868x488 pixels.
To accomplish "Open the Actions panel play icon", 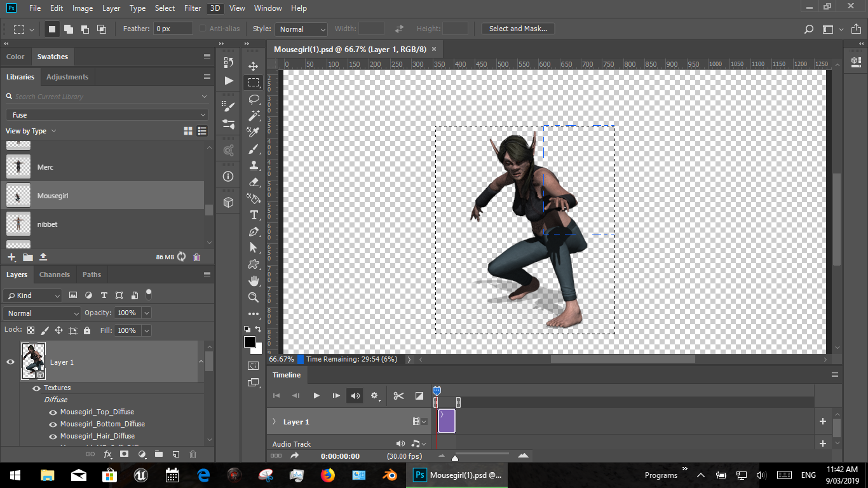I will tap(229, 81).
